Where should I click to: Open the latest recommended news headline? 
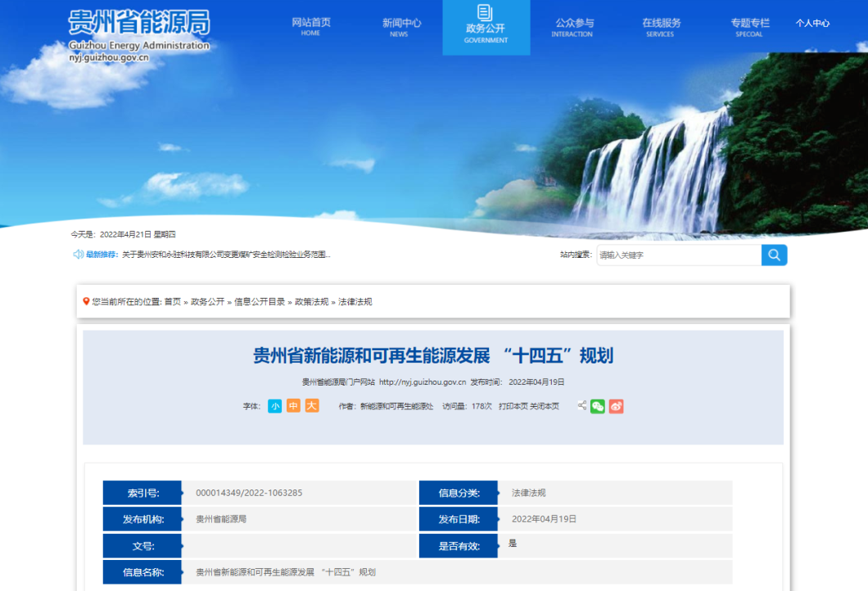(226, 255)
